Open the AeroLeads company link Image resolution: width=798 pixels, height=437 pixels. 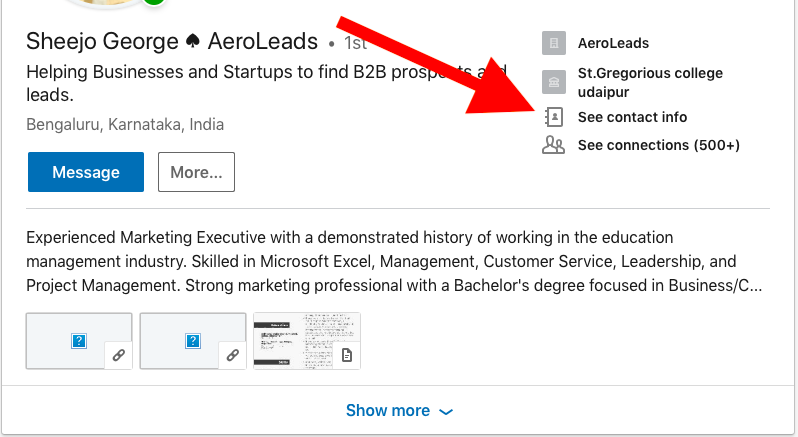click(x=613, y=43)
